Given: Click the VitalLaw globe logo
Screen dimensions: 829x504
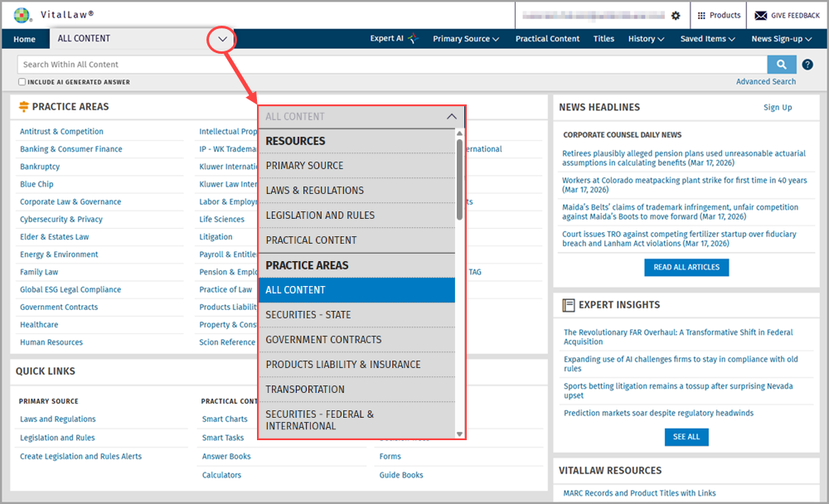Looking at the screenshot, I should pyautogui.click(x=22, y=16).
